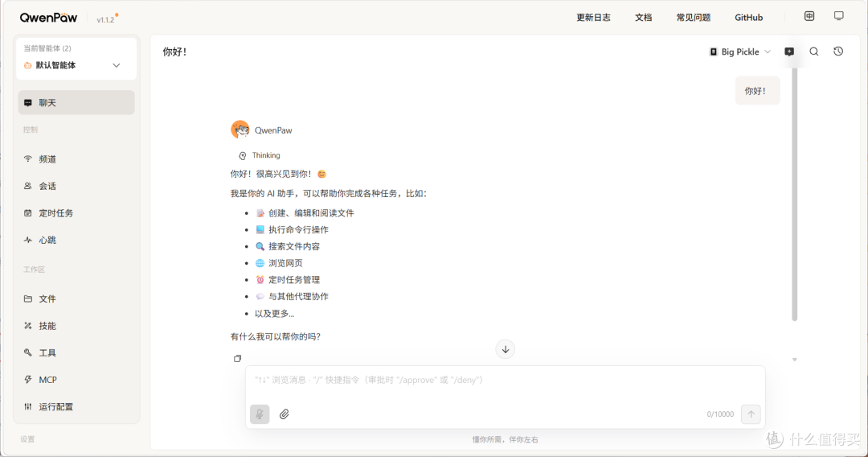The image size is (868, 457).
Task: Click the text 有什么我可以帮你的吗？
Action: click(276, 336)
